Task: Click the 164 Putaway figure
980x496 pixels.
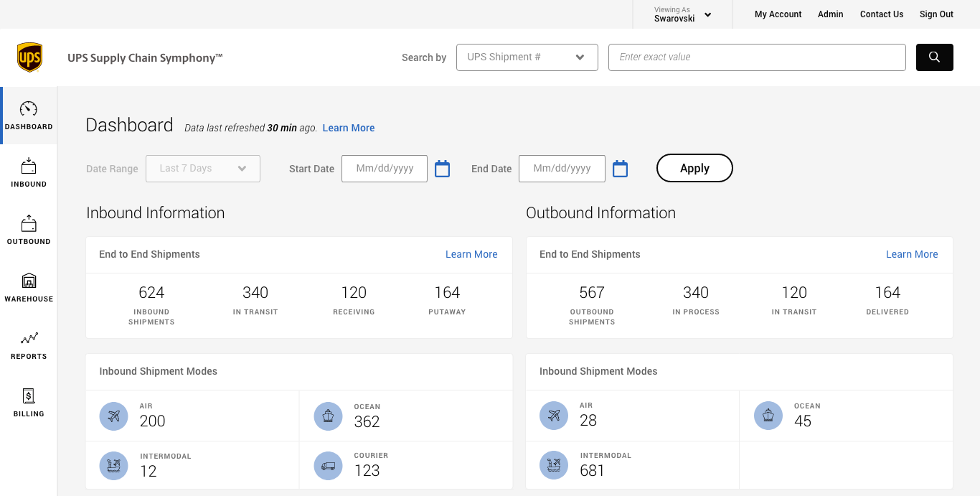Action: [447, 292]
